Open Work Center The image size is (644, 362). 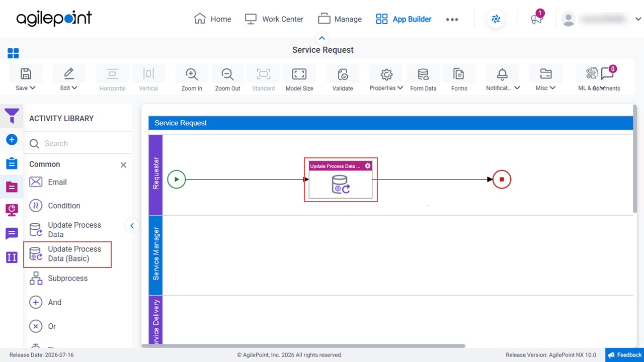click(x=274, y=19)
